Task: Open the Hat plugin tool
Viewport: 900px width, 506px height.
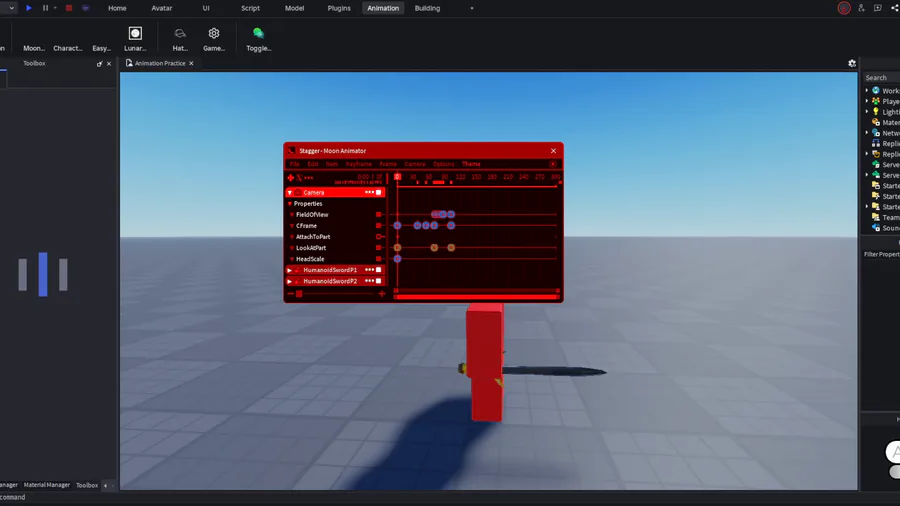Action: [180, 38]
